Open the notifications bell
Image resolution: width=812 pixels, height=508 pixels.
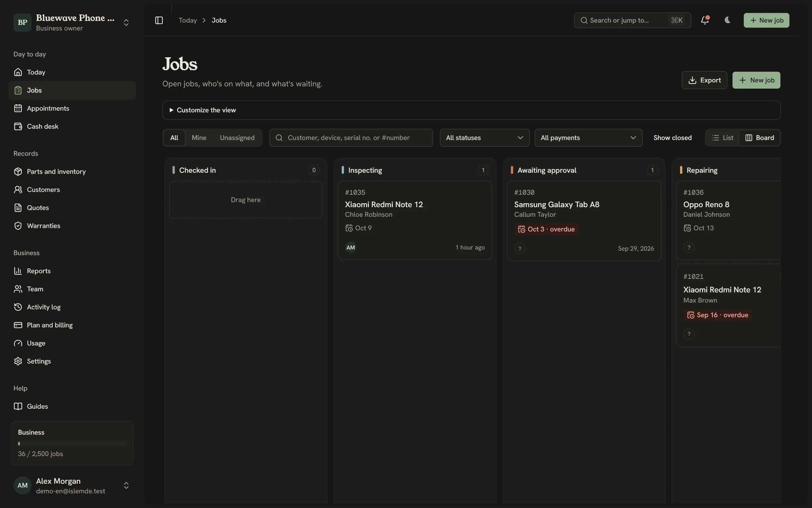705,20
